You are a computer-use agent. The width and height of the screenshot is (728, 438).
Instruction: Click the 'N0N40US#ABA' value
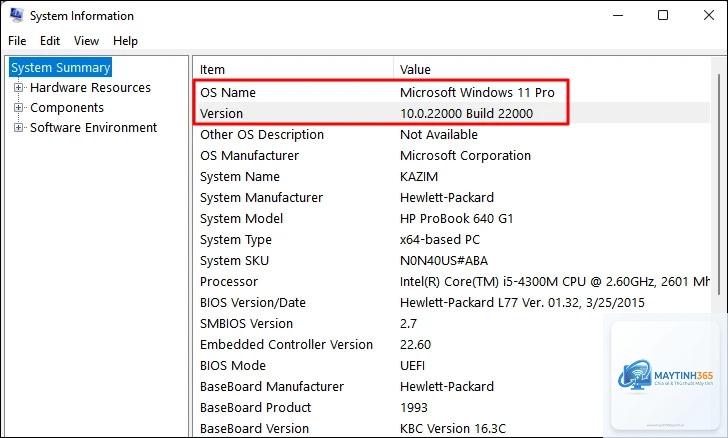[444, 261]
